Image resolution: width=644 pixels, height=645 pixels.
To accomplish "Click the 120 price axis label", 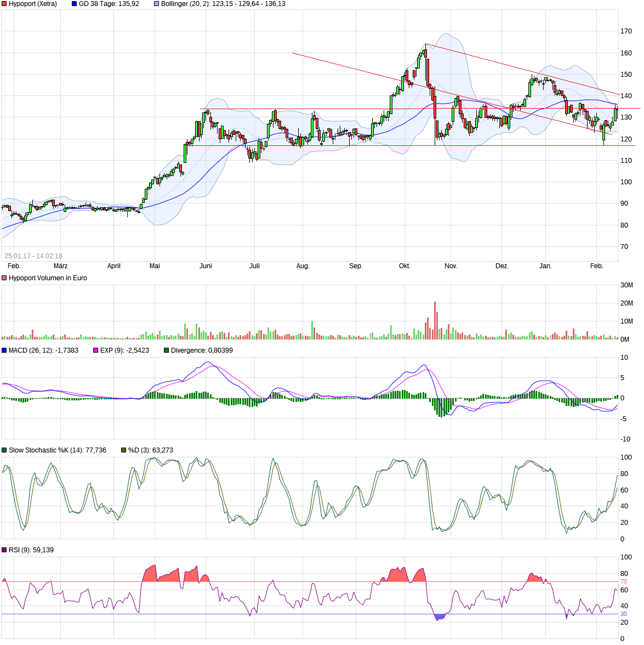I will tap(626, 139).
